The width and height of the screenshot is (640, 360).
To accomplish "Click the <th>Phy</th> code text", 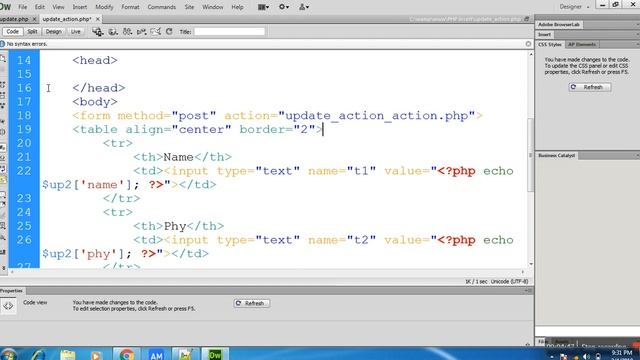I will click(x=179, y=226).
